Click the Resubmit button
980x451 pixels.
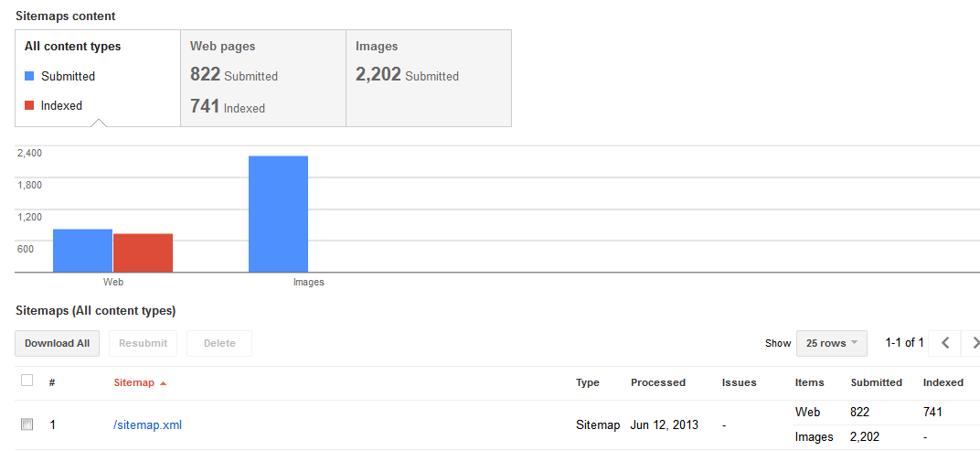coord(144,343)
